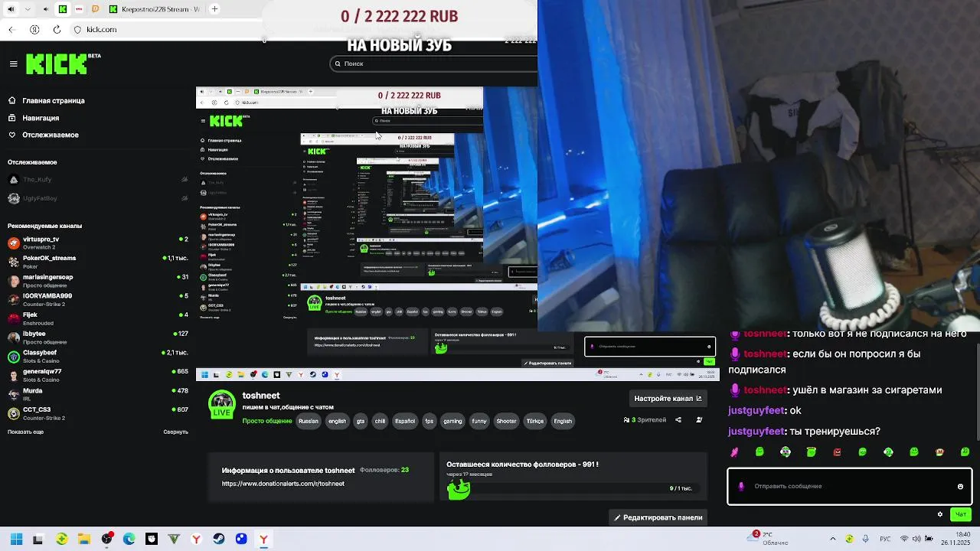Open the weather widget Облачно
The width and height of the screenshot is (980, 551).
769,539
